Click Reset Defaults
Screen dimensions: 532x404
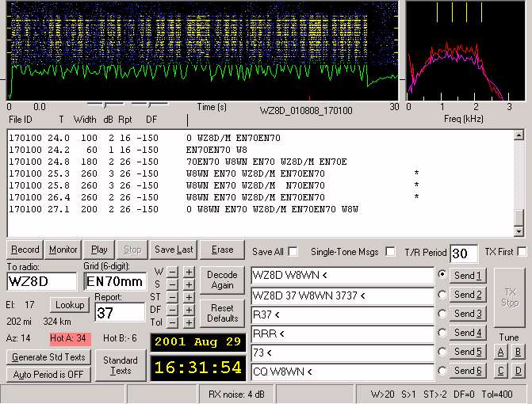click(x=221, y=312)
